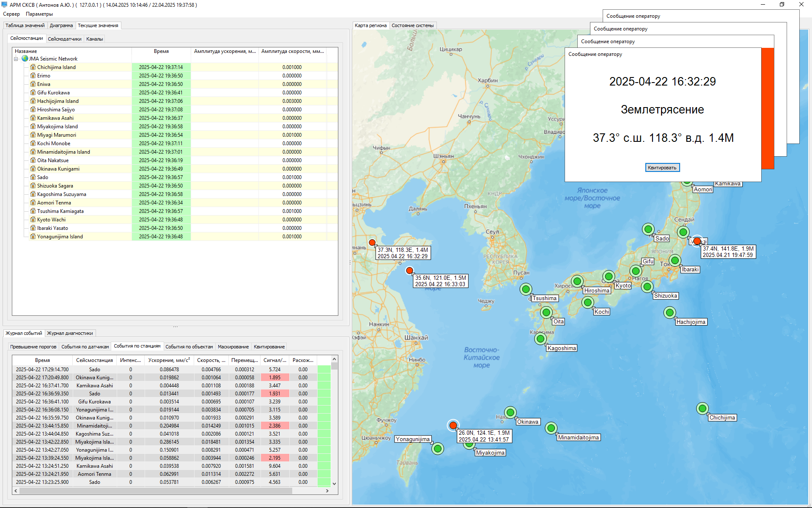Click the event log scroll down arrow

[335, 483]
